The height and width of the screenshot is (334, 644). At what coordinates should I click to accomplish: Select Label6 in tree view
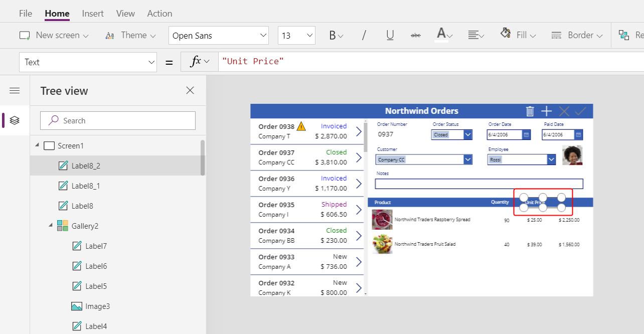(96, 266)
